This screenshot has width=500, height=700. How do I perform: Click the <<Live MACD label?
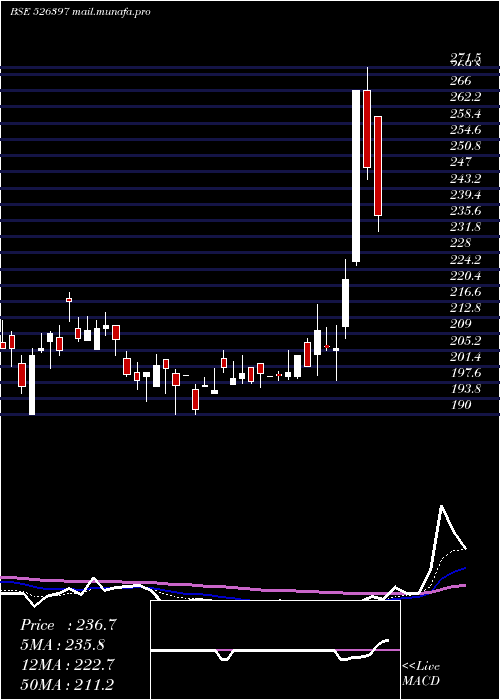[421, 673]
